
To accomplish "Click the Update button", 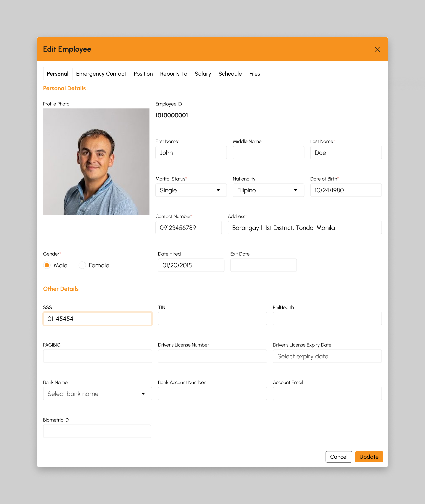I will point(369,456).
